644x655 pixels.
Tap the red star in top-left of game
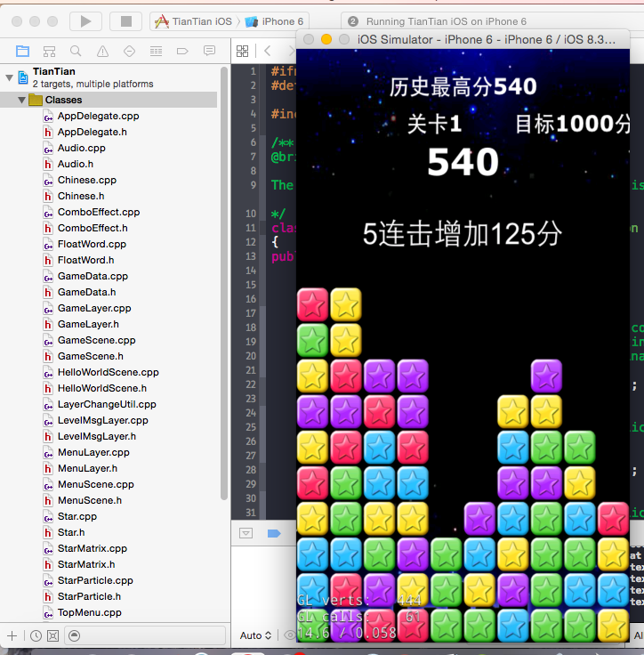pyautogui.click(x=312, y=304)
